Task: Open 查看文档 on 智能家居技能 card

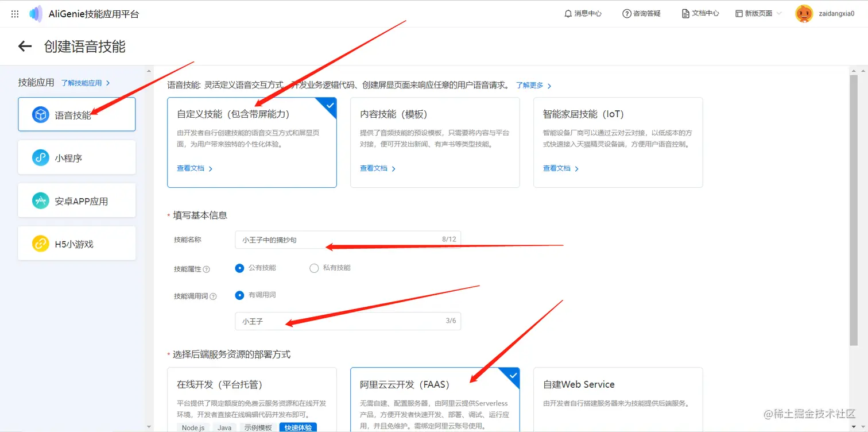Action: pos(557,168)
